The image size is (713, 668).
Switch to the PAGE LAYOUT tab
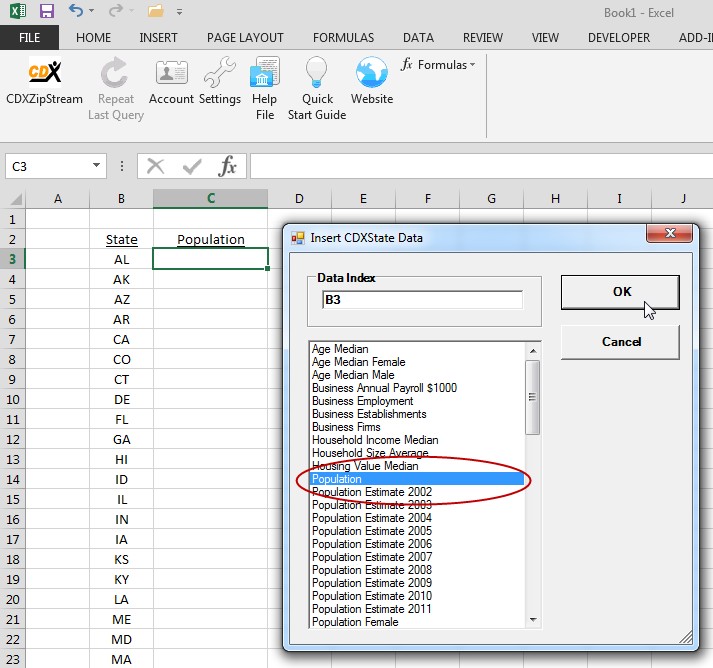pos(245,38)
